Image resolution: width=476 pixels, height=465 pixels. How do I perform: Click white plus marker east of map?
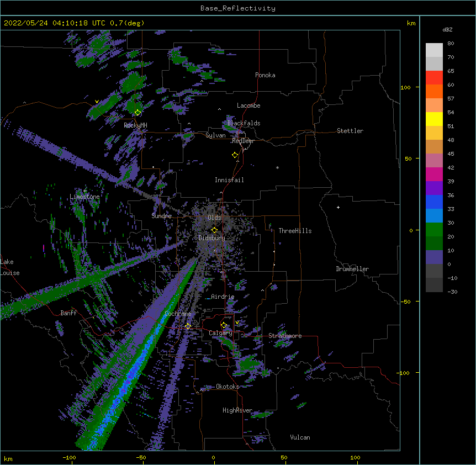coord(338,207)
